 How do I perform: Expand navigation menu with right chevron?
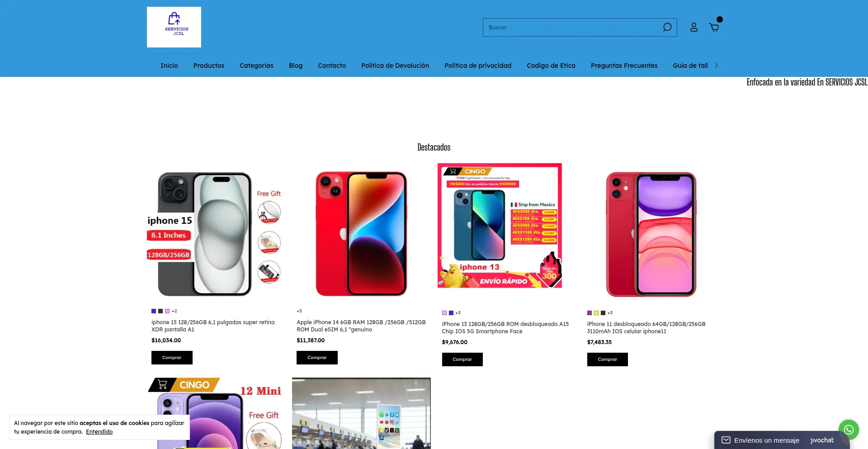(717, 66)
